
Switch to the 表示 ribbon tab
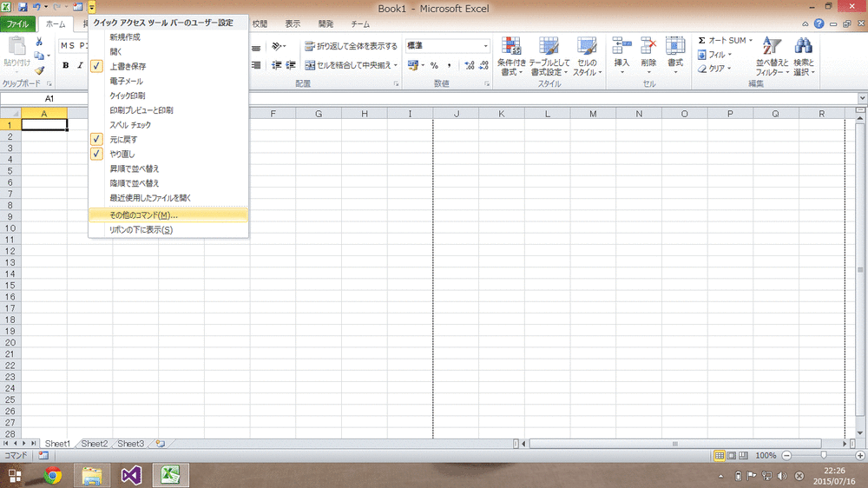(293, 23)
